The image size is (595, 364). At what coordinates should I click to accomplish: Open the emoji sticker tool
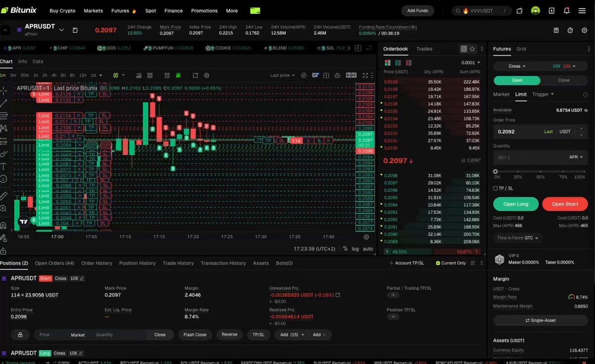pos(3,179)
